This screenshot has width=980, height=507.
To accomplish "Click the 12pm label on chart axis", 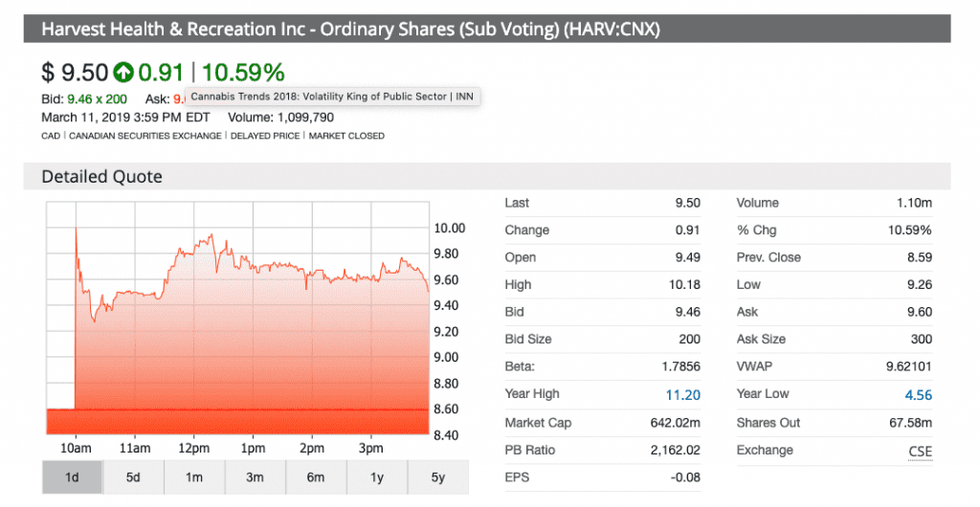I will tap(193, 447).
